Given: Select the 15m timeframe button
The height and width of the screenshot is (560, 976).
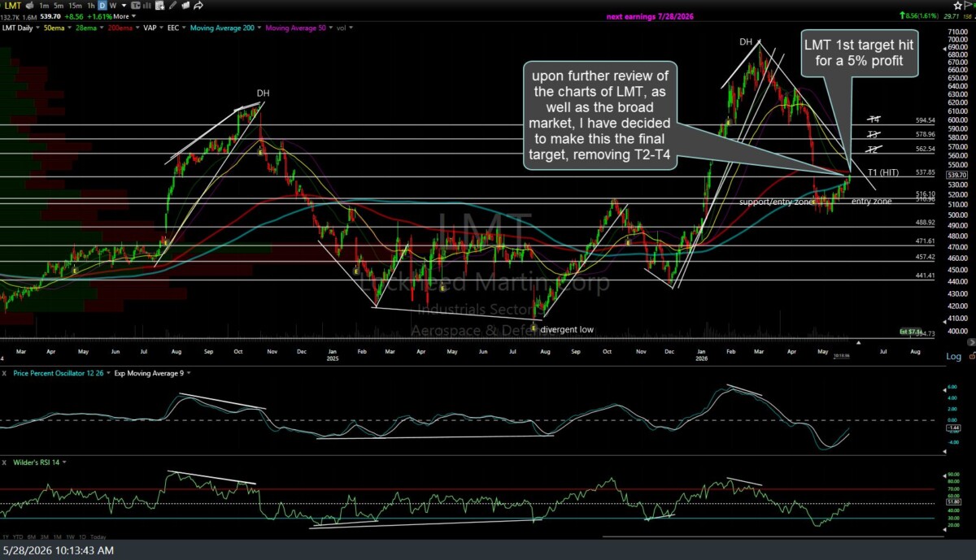Looking at the screenshot, I should (x=75, y=6).
